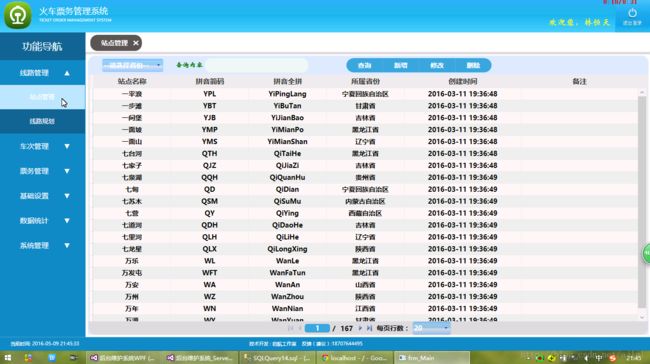Expand the 基础设置 menu arrow
Image resolution: width=650 pixels, height=364 pixels.
coord(67,196)
